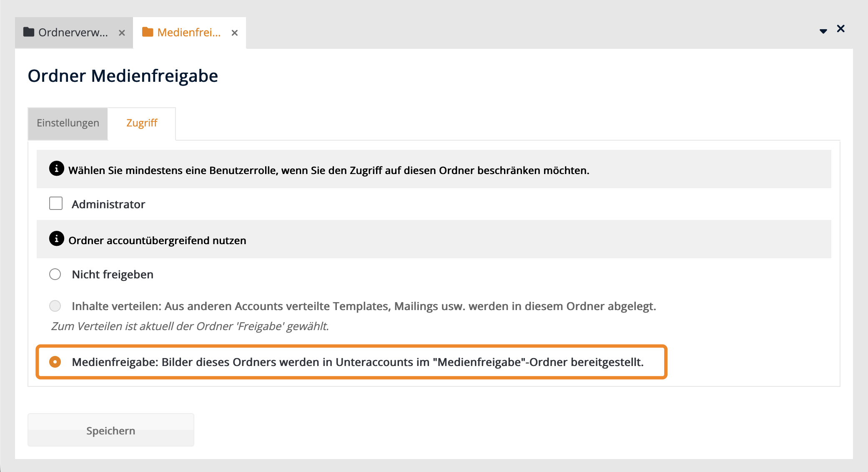Screen dimensions: 868x472
Task: Select the Nicht freigeben radio option
Action: click(55, 274)
